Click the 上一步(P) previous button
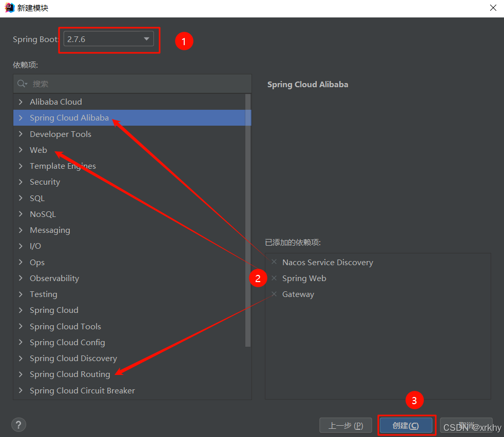Screen dimensions: 504x437 345,425
